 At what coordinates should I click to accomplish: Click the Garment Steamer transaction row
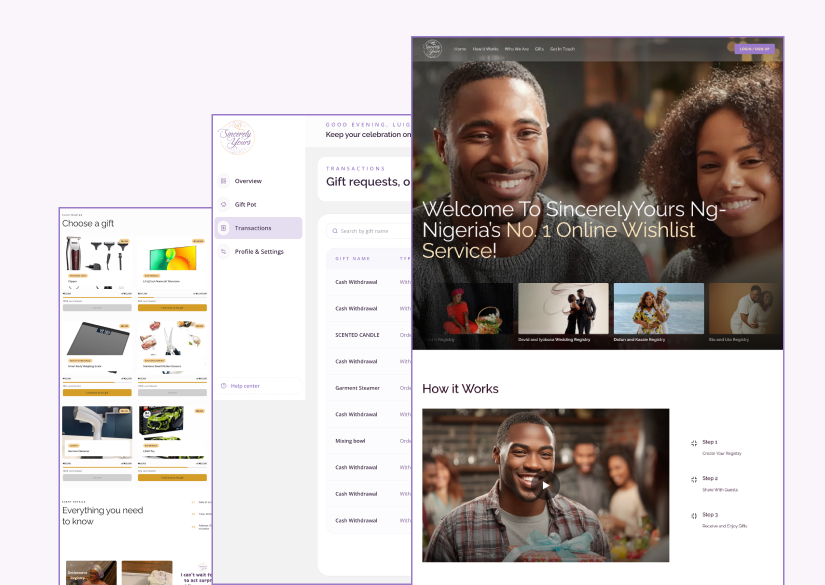tap(369, 388)
